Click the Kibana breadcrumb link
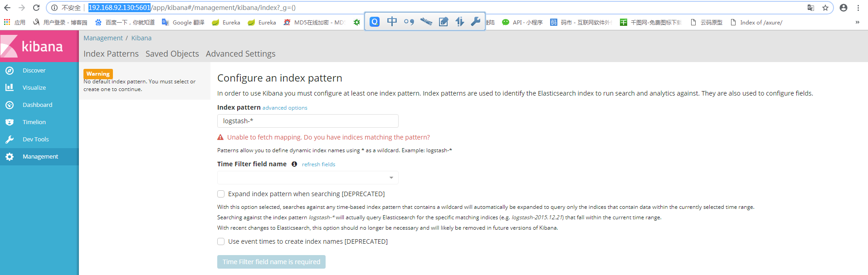 (x=141, y=38)
